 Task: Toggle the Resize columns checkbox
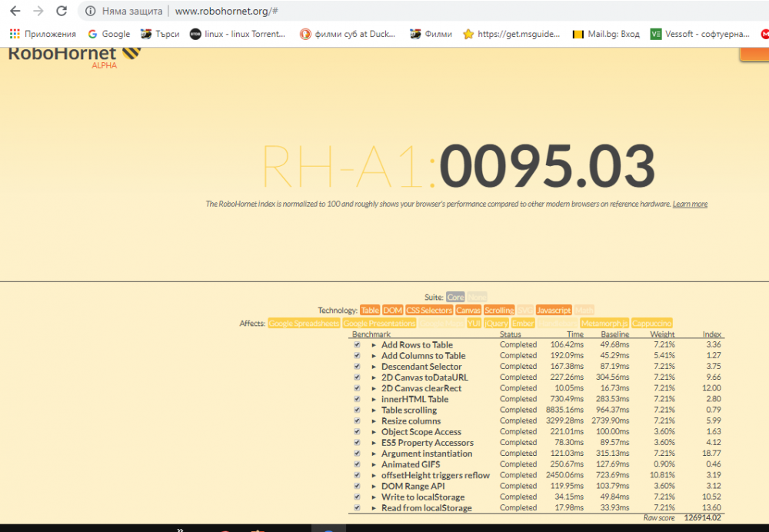click(357, 421)
